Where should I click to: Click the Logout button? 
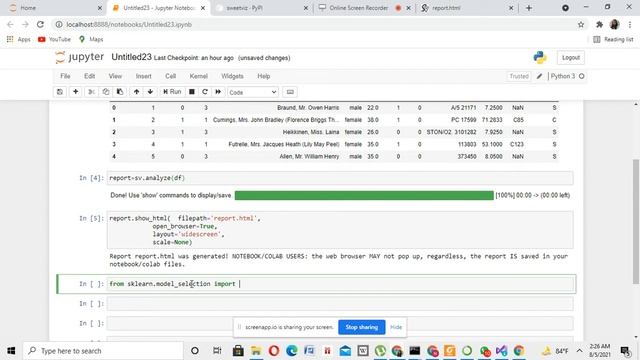coord(571,58)
